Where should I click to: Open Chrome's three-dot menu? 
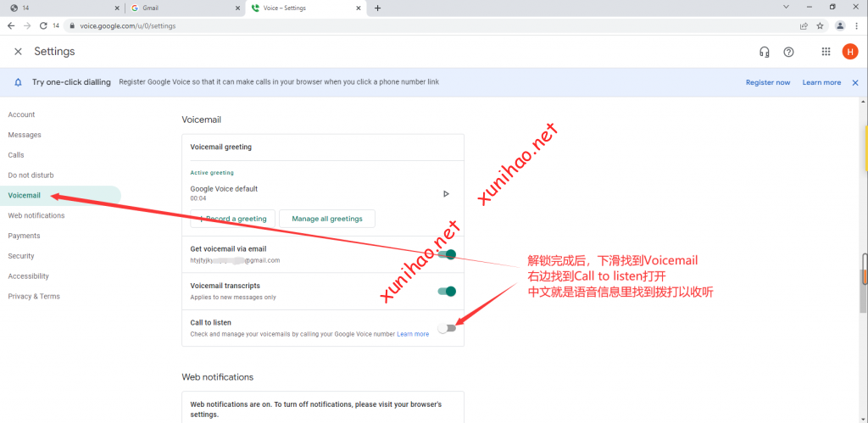[x=856, y=25]
